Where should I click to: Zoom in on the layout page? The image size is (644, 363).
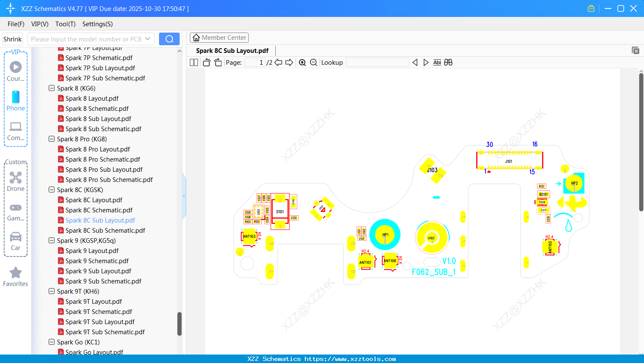point(302,62)
